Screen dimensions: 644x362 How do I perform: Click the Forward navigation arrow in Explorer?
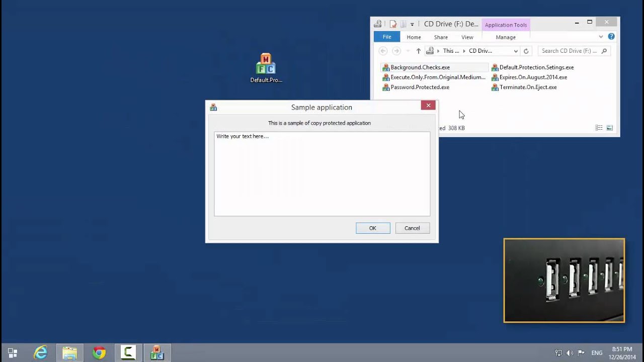396,51
